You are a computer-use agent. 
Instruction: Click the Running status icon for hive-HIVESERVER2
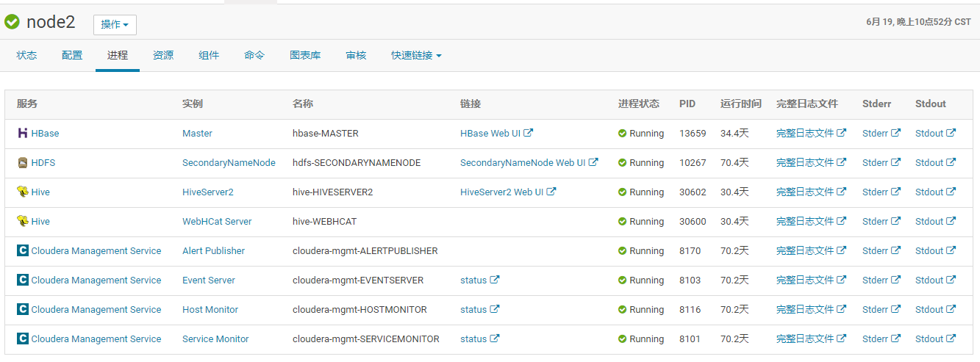pyautogui.click(x=623, y=192)
